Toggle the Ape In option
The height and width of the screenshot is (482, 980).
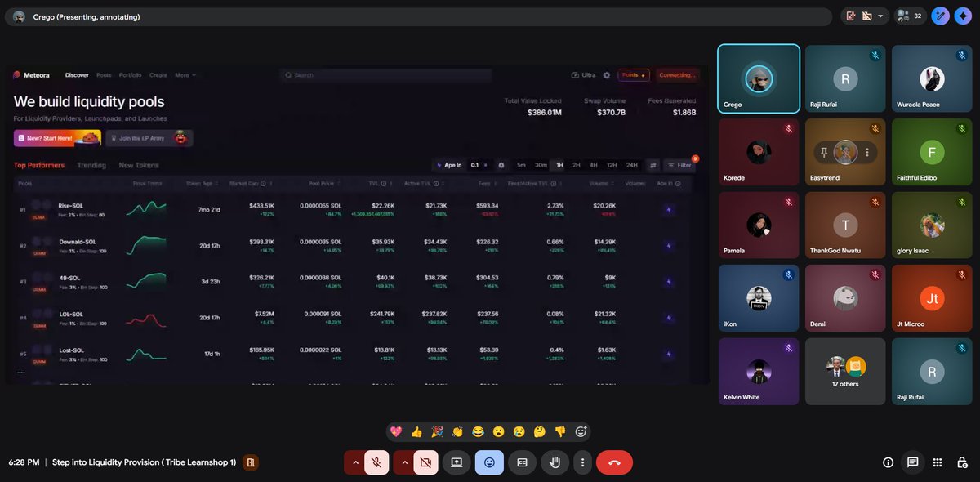[x=449, y=165]
